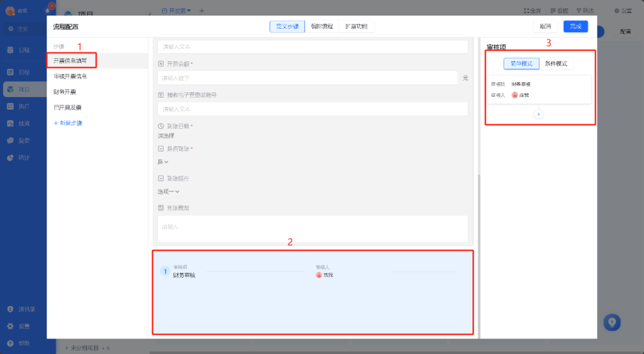The height and width of the screenshot is (354, 644).
Task: Click the step number 1 circle in 财务审核 row
Action: (x=165, y=271)
